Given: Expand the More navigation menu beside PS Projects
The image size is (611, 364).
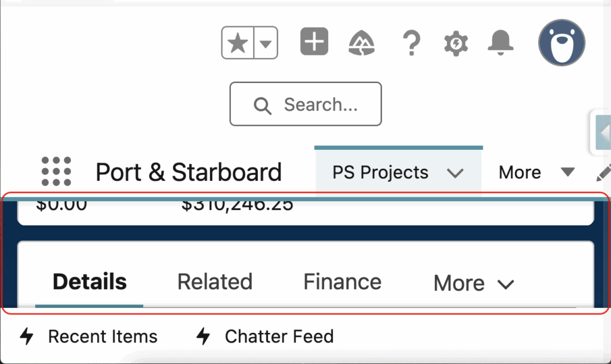Looking at the screenshot, I should 536,173.
